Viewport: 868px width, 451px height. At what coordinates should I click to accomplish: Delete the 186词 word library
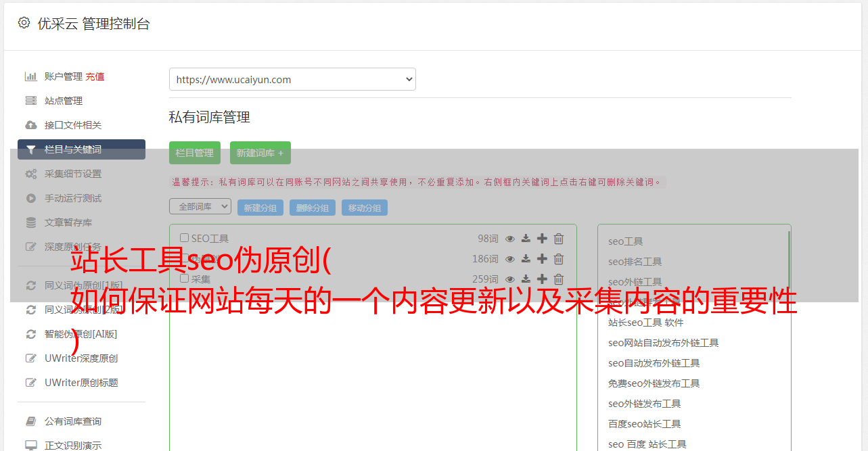coord(559,259)
